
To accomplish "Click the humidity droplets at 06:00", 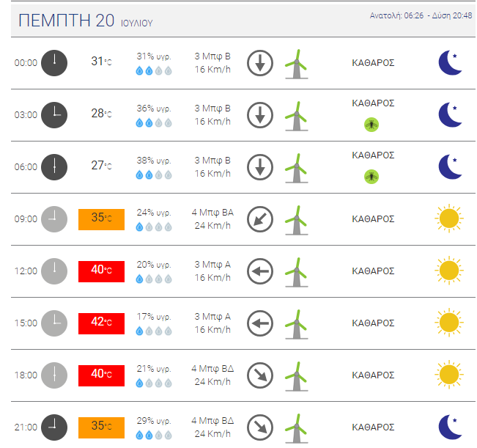I will click(x=154, y=175).
